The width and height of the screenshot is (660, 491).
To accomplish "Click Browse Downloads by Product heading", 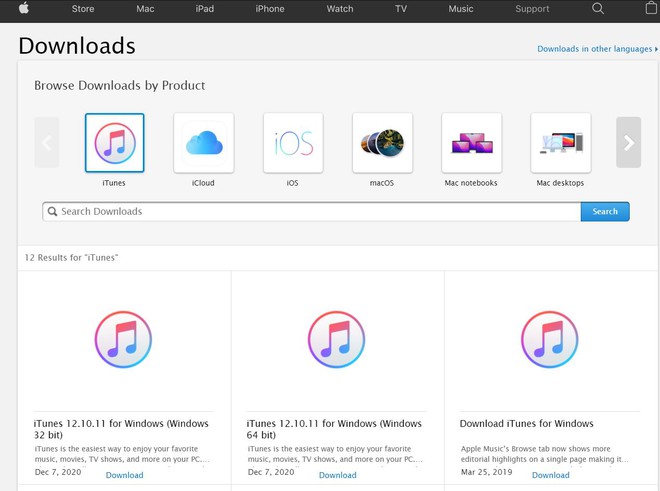I will [120, 85].
